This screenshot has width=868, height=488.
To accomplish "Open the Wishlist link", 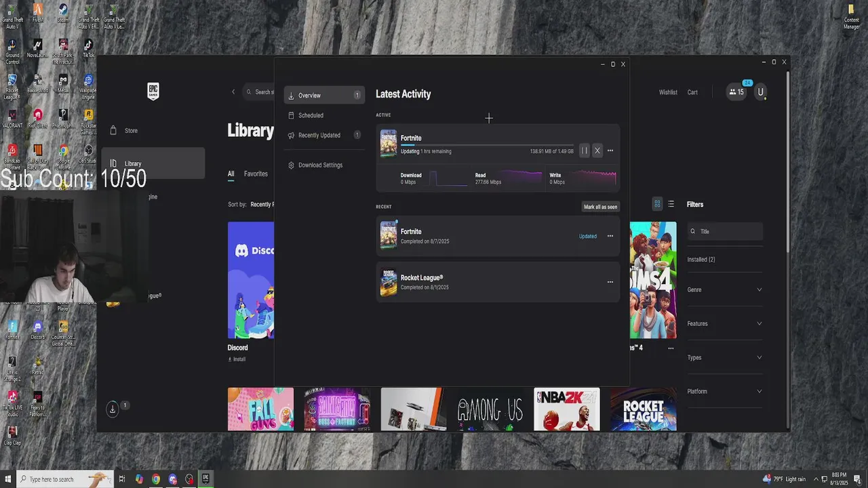I will tap(668, 92).
